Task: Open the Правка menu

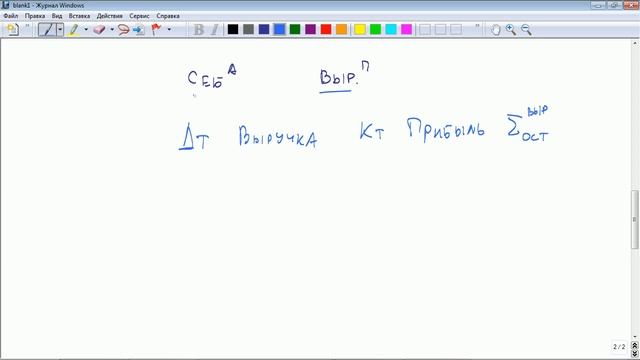Action: point(35,16)
